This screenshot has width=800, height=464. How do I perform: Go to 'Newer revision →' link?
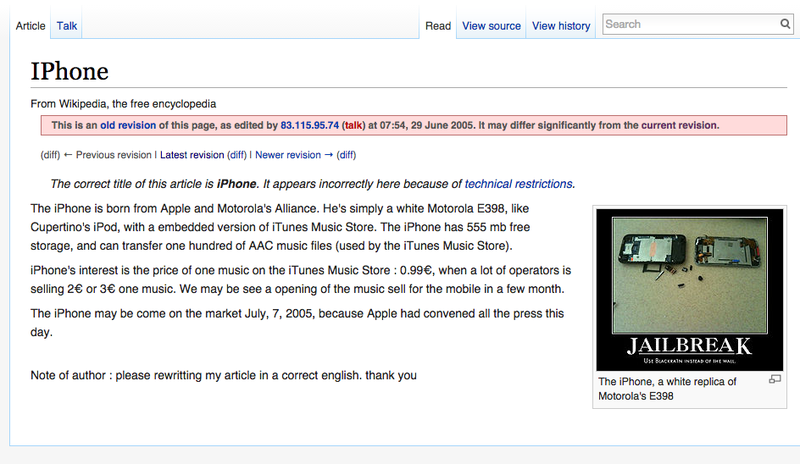click(x=294, y=155)
